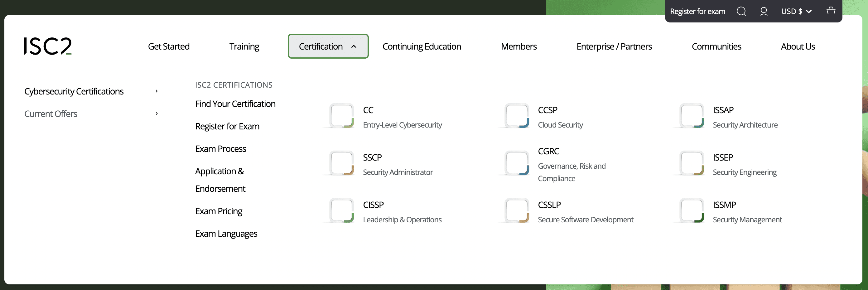Click the CGRC certification badge icon
Image resolution: width=868 pixels, height=290 pixels.
[x=517, y=163]
